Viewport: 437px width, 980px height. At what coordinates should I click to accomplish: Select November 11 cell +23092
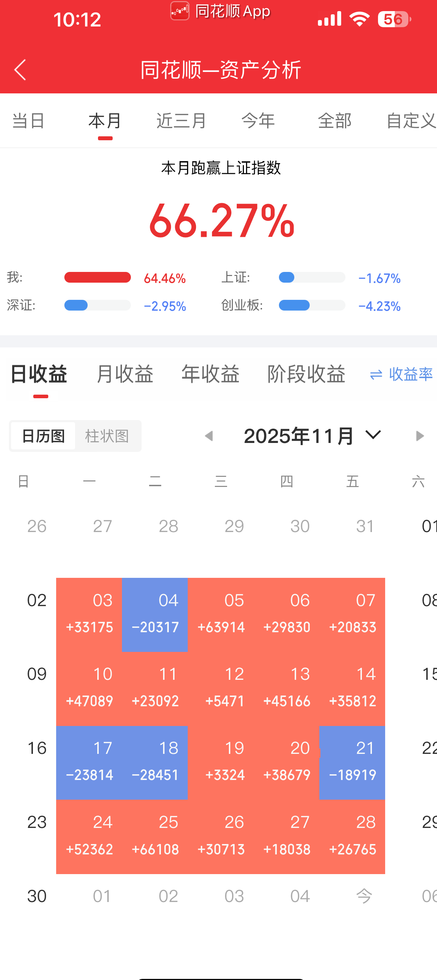155,689
